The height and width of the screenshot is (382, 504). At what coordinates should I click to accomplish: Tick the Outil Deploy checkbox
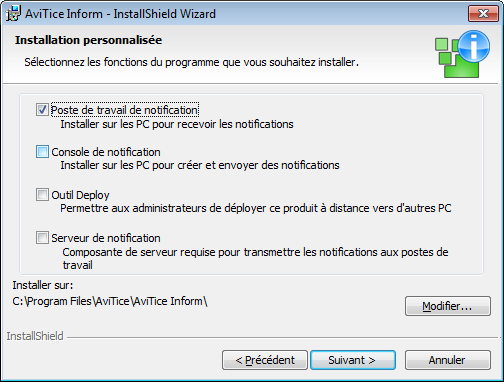(42, 195)
